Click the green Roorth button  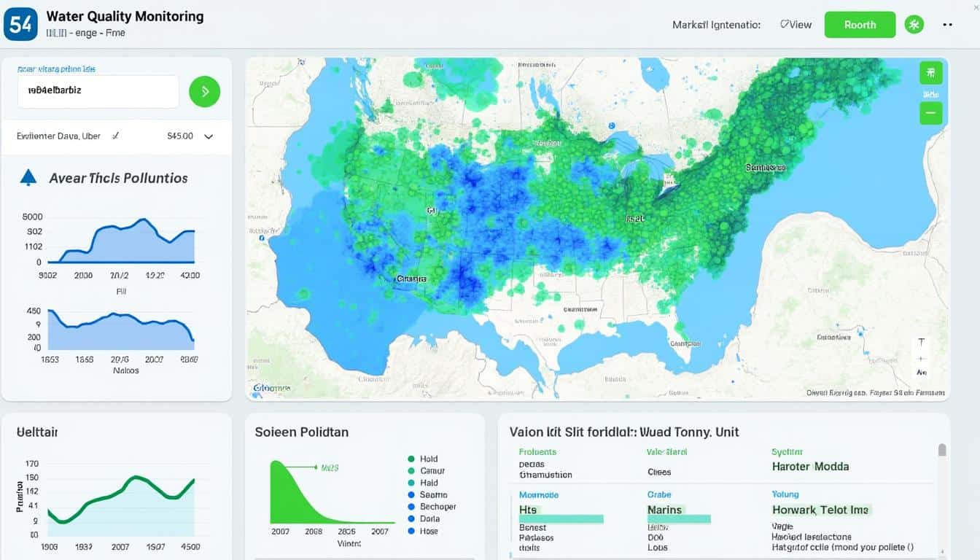[x=860, y=25]
